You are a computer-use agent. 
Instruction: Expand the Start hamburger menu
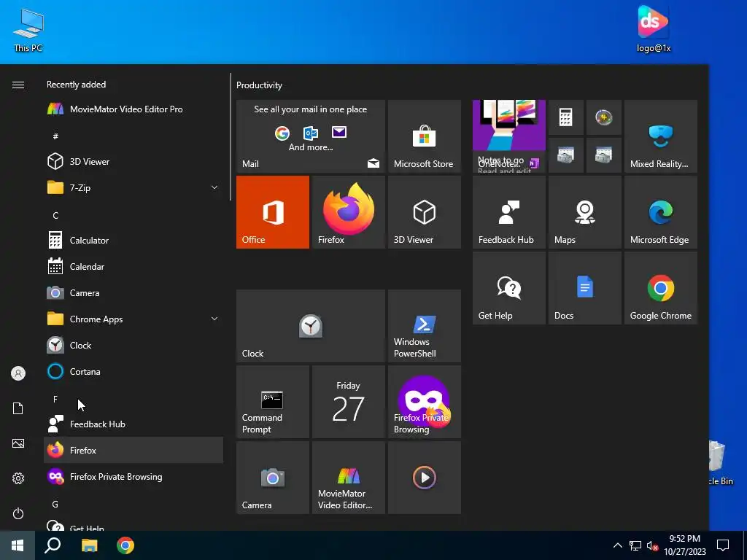tap(18, 85)
